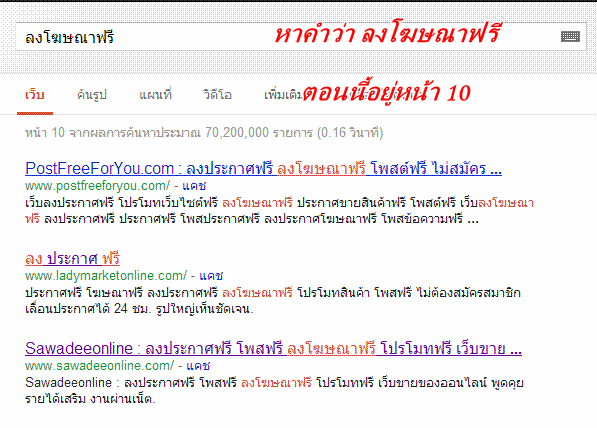This screenshot has width=597, height=428.
Task: Open the Sawadeeonline result title
Action: click(x=273, y=348)
